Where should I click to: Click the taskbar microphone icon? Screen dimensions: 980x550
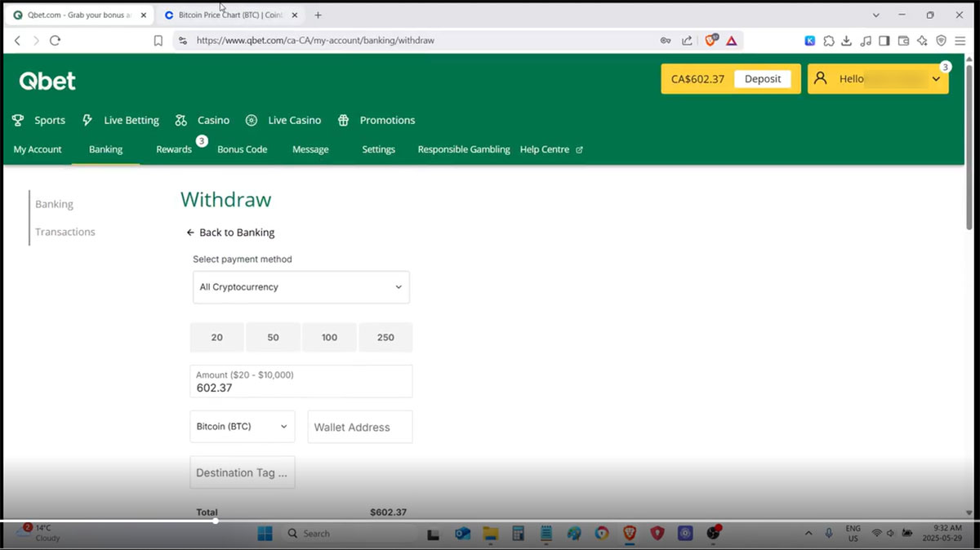(829, 533)
